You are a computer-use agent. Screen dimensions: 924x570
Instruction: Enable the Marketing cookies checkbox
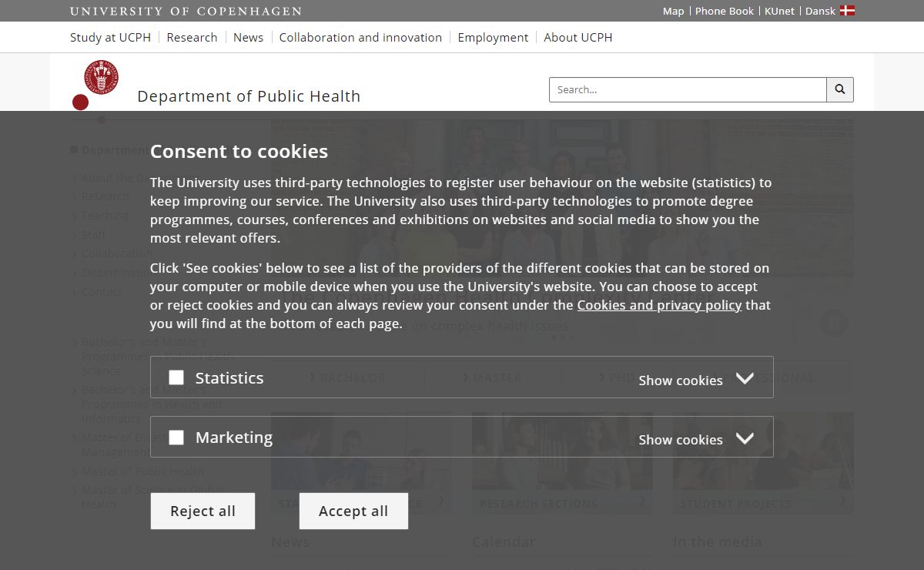(176, 438)
